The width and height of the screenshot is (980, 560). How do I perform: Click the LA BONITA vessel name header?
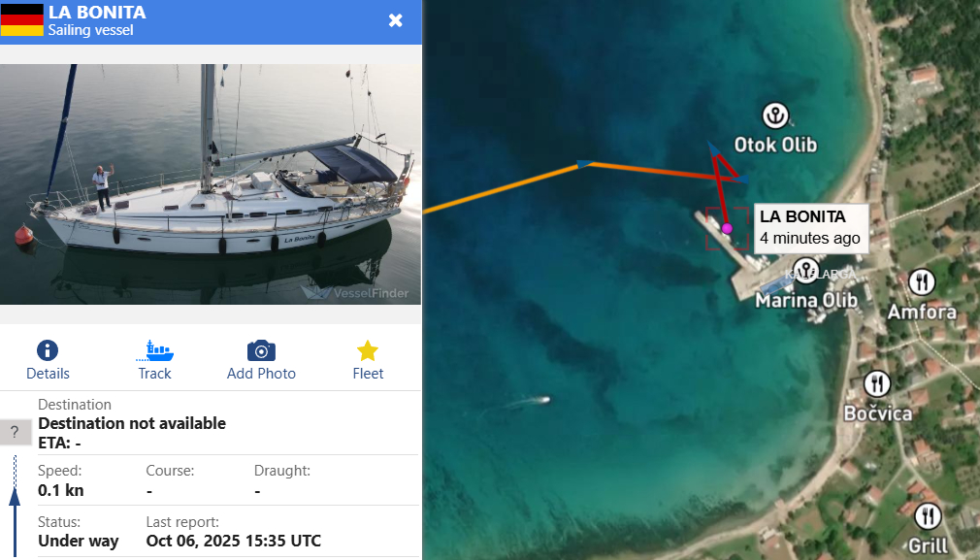97,12
